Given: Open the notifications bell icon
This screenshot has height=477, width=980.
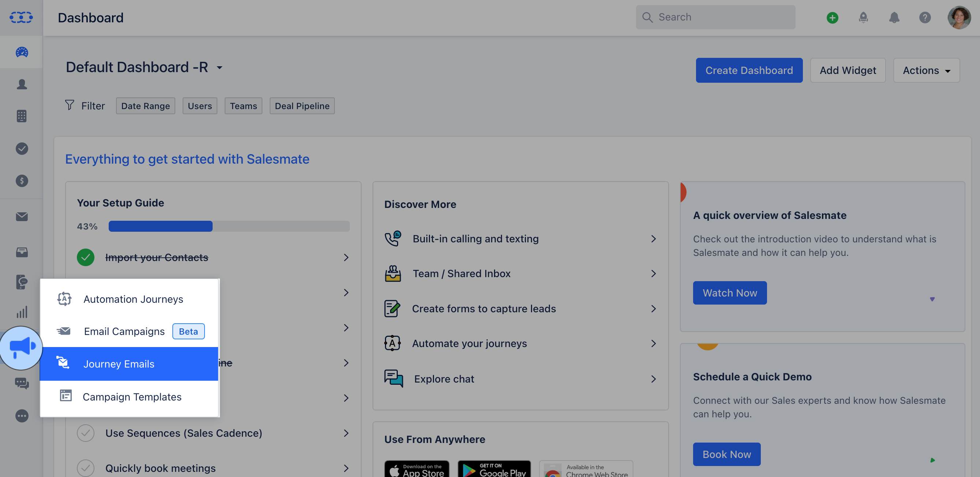Looking at the screenshot, I should pyautogui.click(x=894, y=18).
